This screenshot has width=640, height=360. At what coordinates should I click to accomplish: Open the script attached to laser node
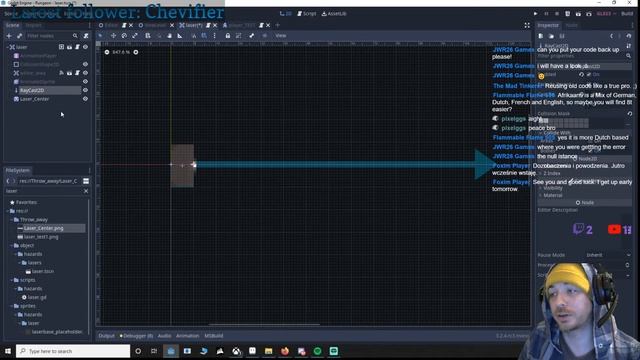[77, 47]
